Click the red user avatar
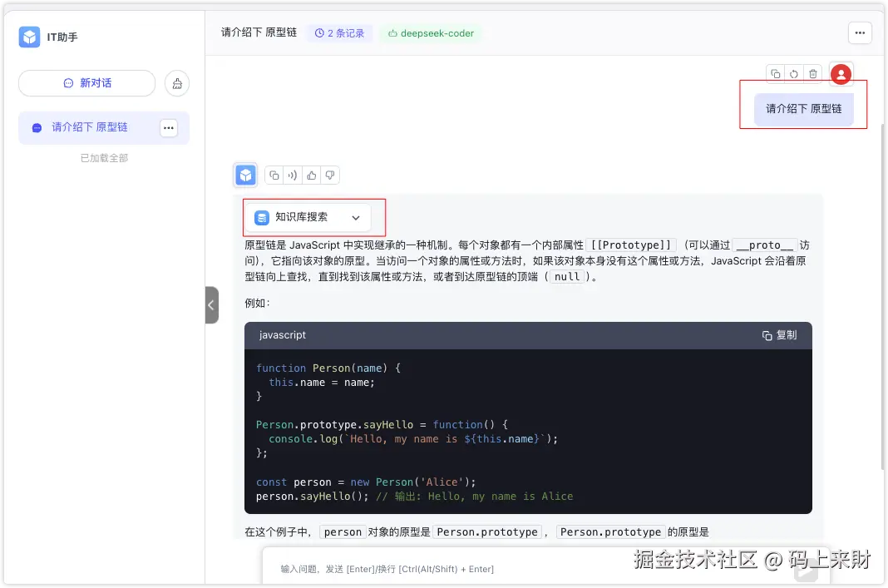The height and width of the screenshot is (588, 888). (x=841, y=74)
